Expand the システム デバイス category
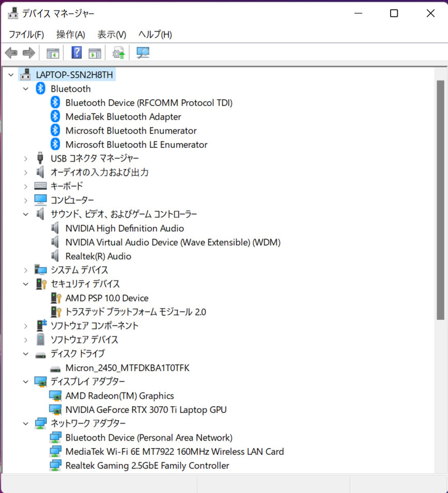Image resolution: width=448 pixels, height=493 pixels. [x=26, y=270]
